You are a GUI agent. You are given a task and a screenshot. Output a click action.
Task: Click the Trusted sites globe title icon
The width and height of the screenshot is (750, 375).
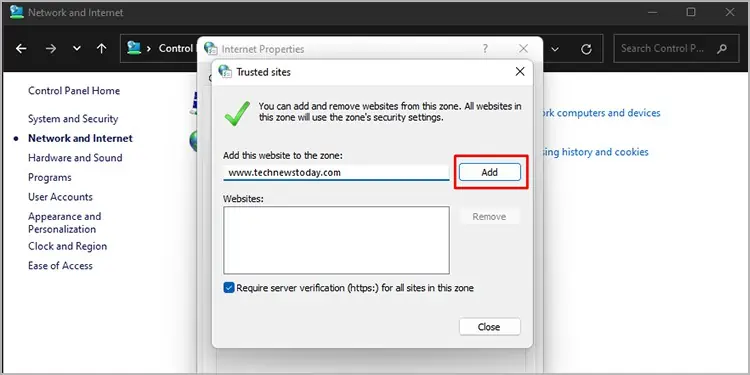[225, 71]
